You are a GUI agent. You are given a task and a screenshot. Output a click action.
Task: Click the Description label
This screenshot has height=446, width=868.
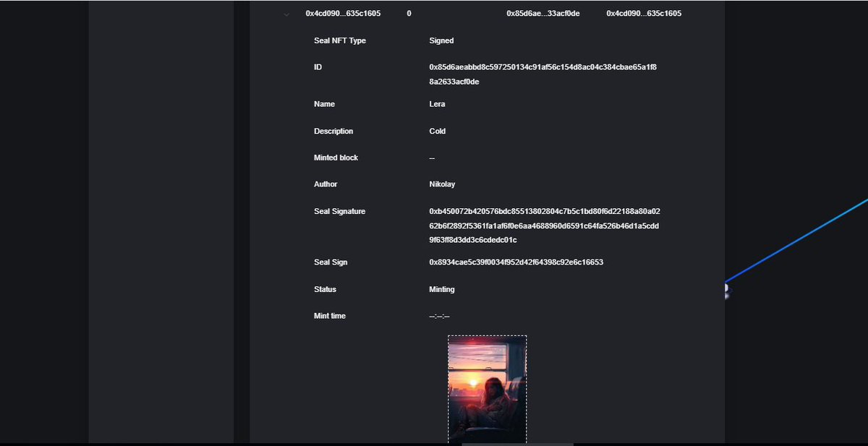click(x=333, y=132)
